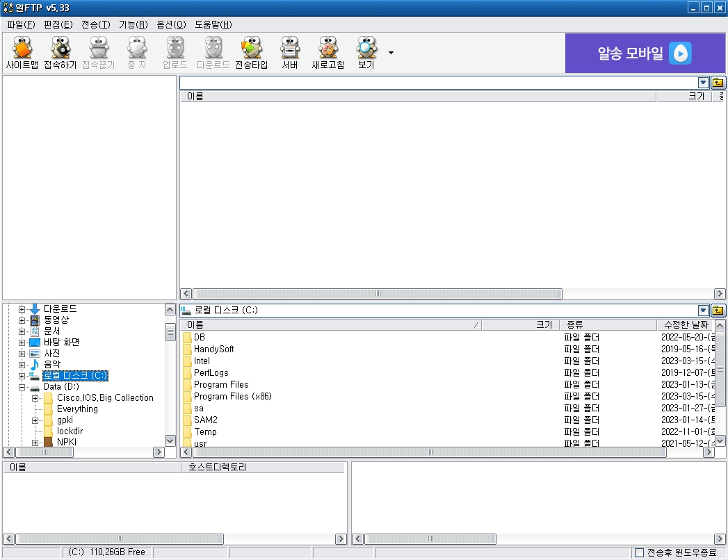Expand the 바탕 화면 tree node
Image resolution: width=728 pixels, height=560 pixels.
22,343
